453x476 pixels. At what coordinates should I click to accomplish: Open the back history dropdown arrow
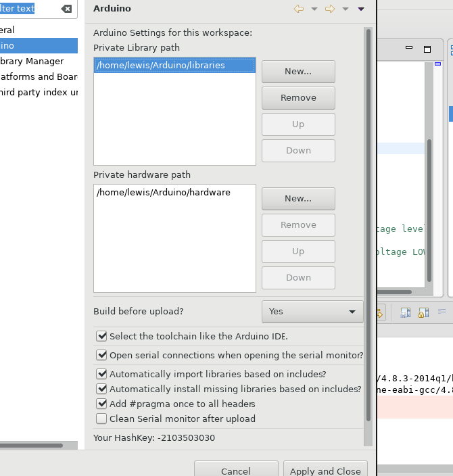tap(314, 9)
